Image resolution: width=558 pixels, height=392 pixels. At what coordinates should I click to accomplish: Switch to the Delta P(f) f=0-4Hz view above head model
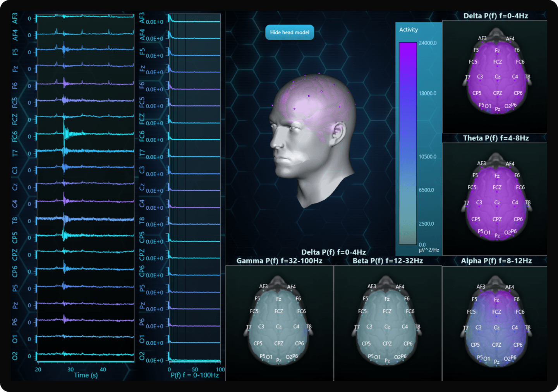[335, 252]
